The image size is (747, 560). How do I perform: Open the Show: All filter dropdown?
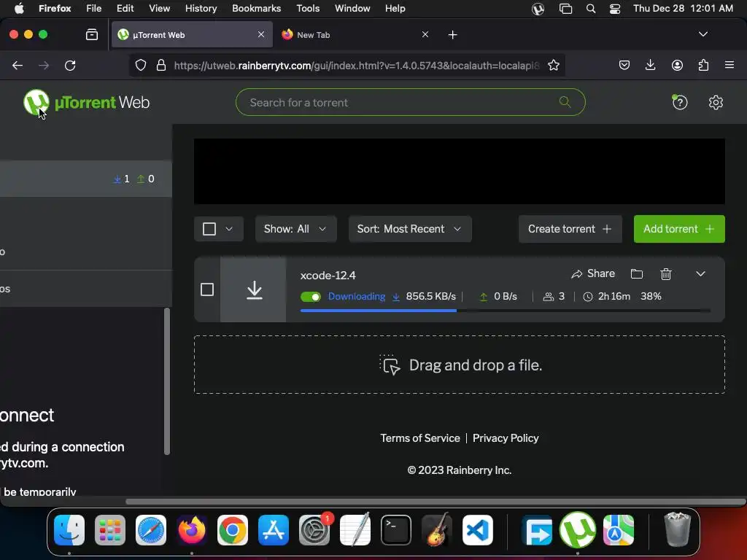coord(296,229)
